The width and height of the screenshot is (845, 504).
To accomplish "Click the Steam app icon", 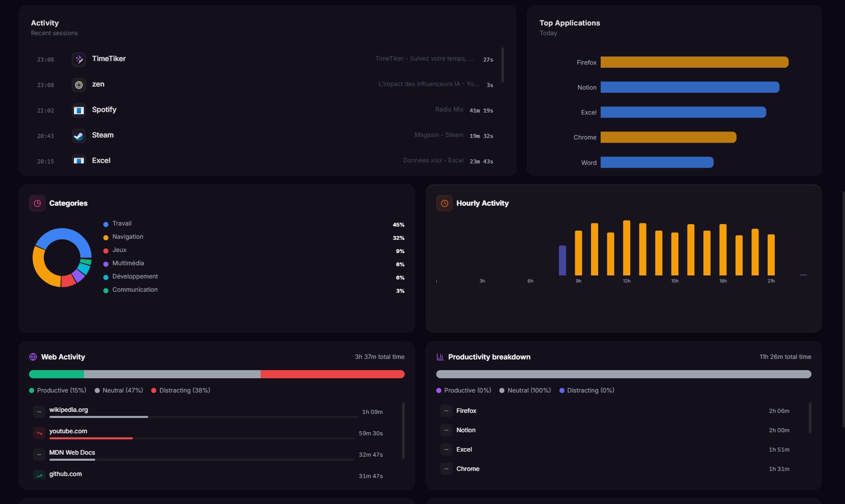I will (x=79, y=136).
